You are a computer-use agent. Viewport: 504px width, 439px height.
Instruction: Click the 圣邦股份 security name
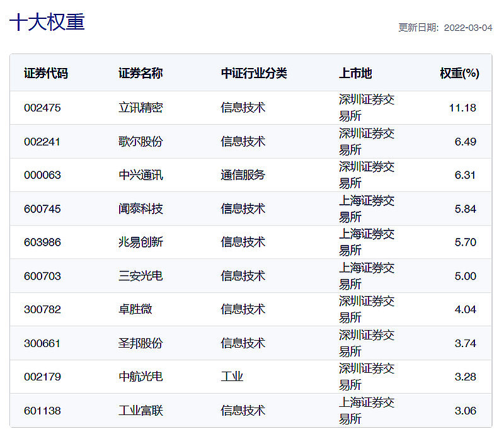[x=140, y=343]
